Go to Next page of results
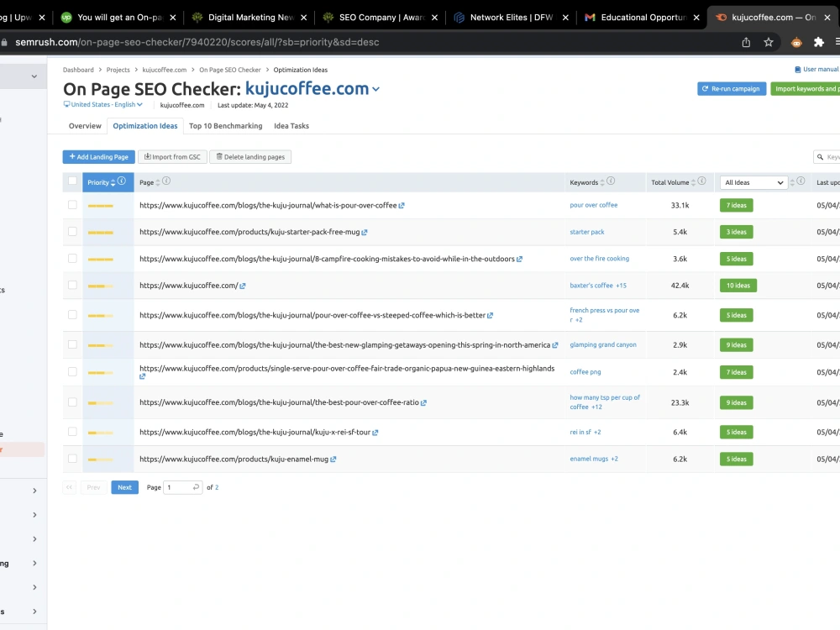 pos(125,487)
